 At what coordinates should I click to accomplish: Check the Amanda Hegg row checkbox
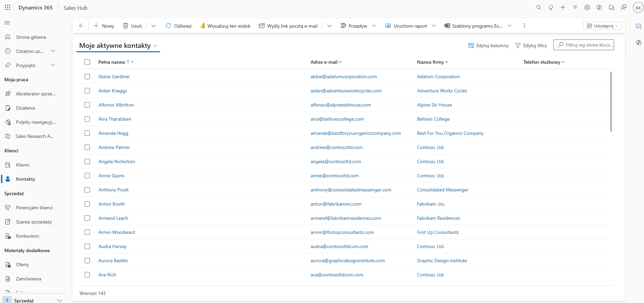[87, 133]
